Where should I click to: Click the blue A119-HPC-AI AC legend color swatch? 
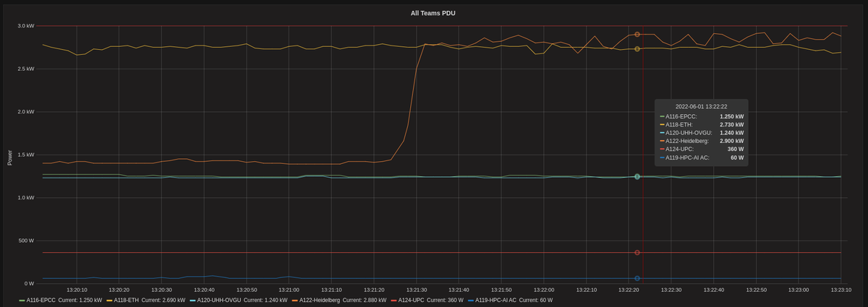[471, 300]
